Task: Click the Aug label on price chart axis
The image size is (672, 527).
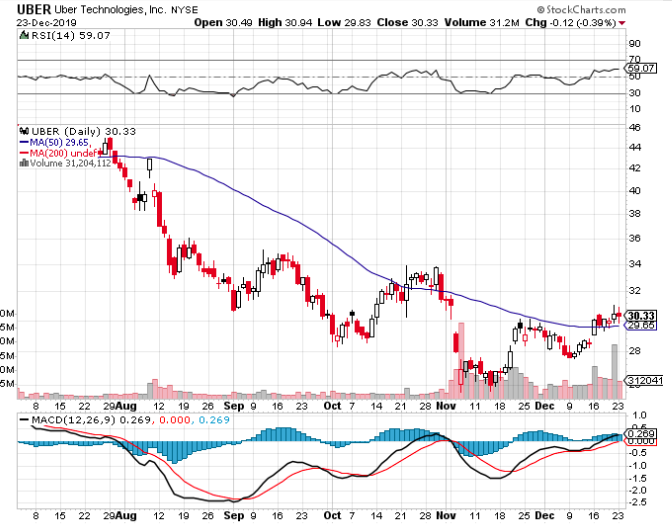Action: [127, 406]
